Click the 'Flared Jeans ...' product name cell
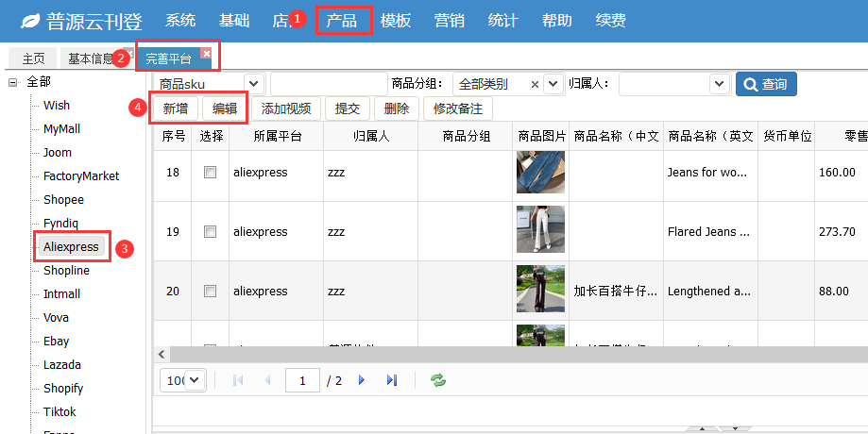The height and width of the screenshot is (434, 868). [x=710, y=232]
